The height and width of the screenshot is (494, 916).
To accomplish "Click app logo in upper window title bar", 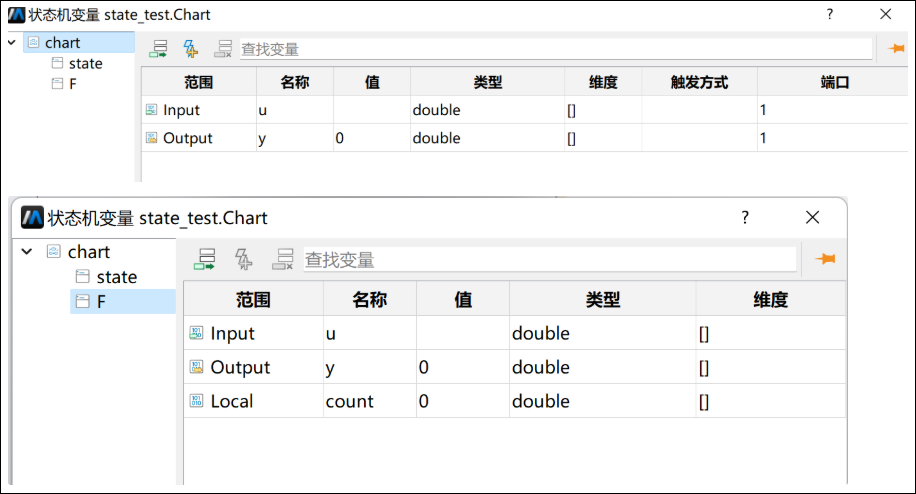I will [x=16, y=15].
